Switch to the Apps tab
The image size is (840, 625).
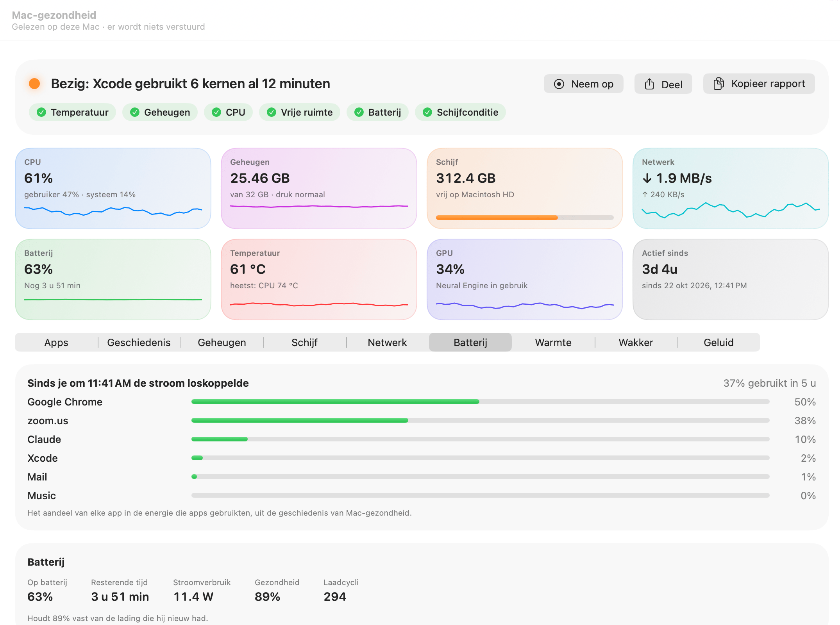click(x=56, y=343)
